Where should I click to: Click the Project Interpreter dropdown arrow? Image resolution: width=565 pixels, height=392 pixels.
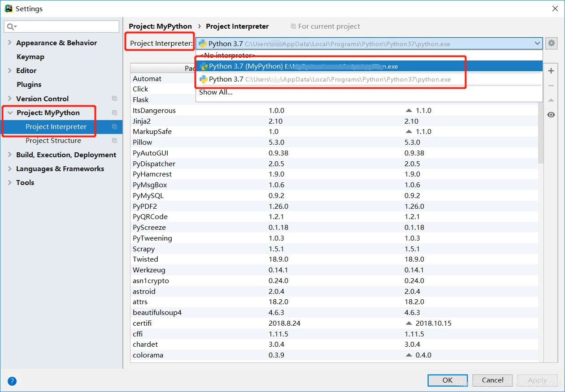(x=537, y=43)
